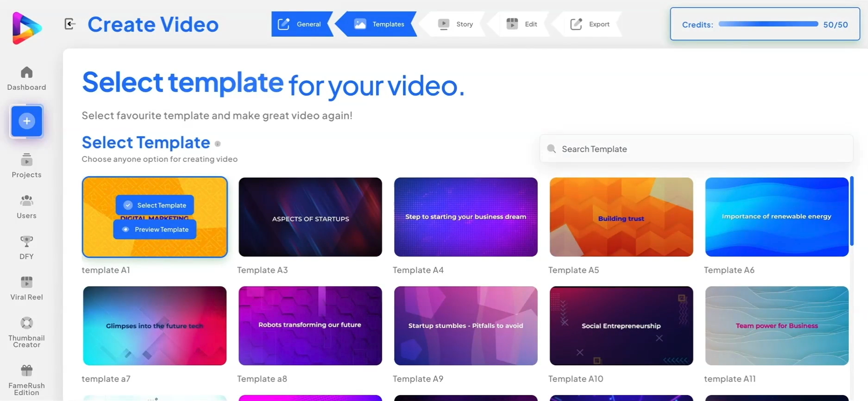
Task: Click the 'template A1' label
Action: point(106,270)
